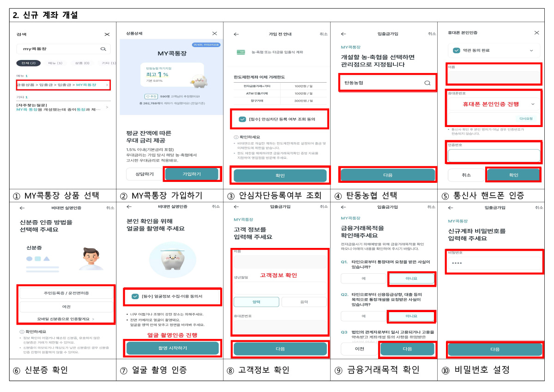Viewport: 554px width, 392px height.
Task: Focus the my콕통장 search input
Action: [64, 49]
